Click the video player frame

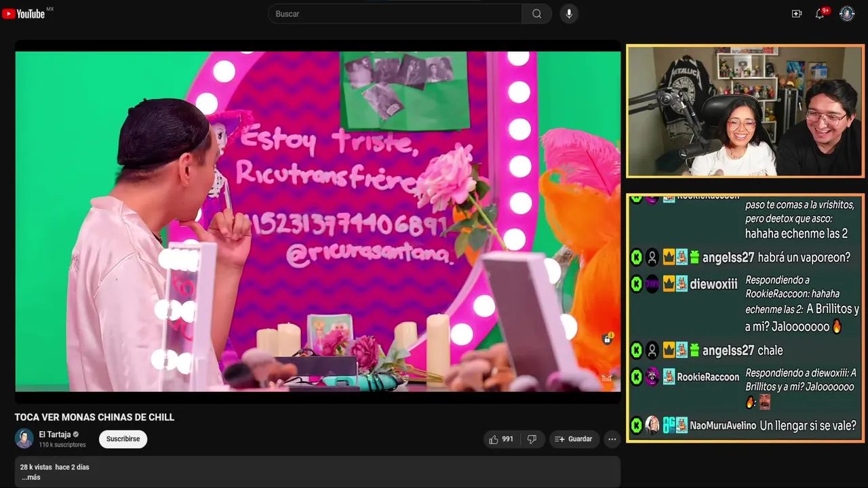[318, 222]
